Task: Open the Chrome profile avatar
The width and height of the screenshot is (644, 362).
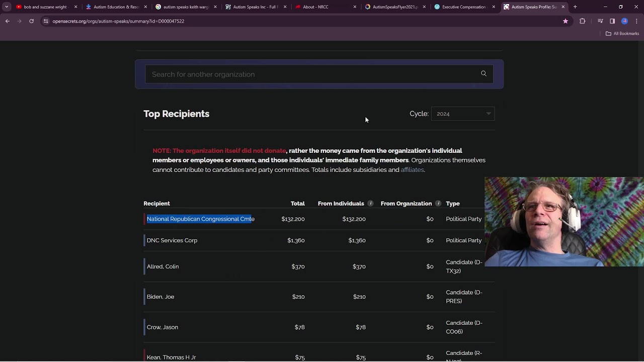Action: pyautogui.click(x=624, y=21)
